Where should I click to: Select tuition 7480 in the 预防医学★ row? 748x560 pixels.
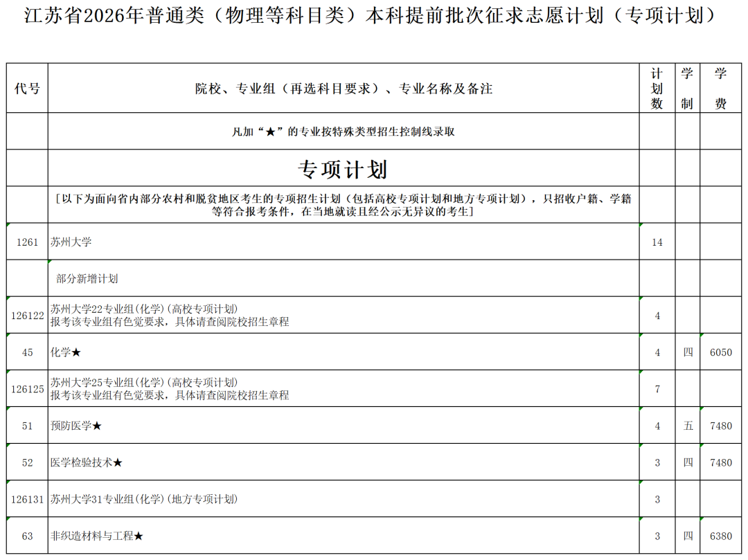(721, 425)
